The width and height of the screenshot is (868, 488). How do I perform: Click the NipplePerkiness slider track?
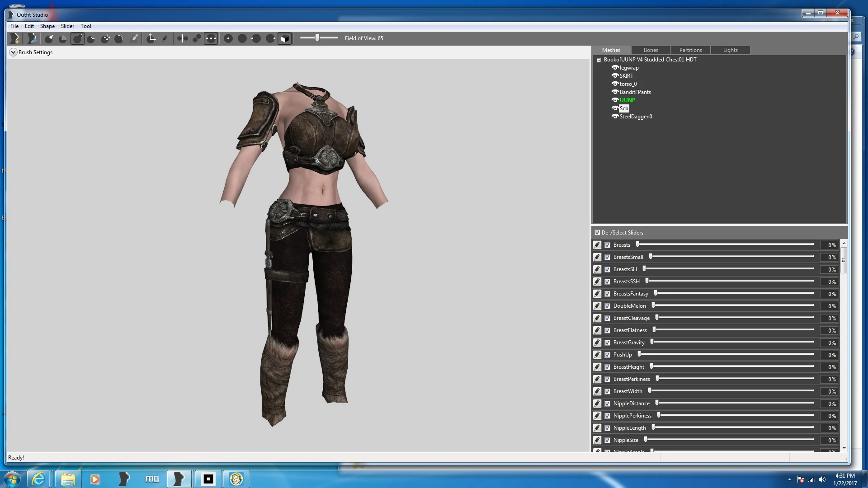[x=736, y=415]
